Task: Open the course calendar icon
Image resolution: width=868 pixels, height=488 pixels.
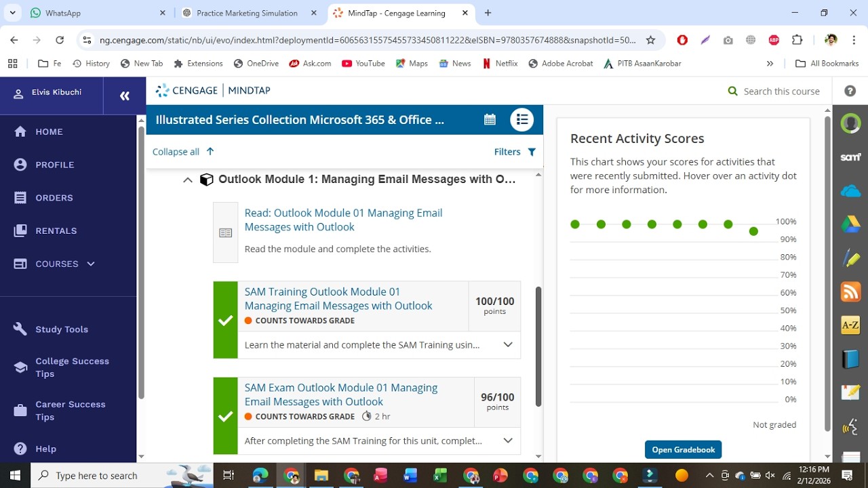Action: point(490,119)
